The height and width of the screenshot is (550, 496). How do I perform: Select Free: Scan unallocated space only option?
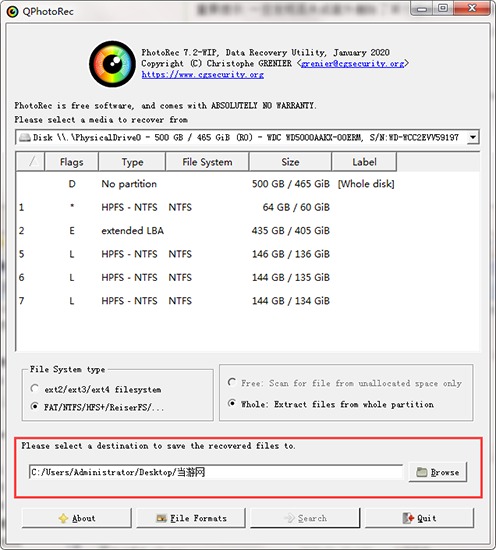(x=232, y=382)
